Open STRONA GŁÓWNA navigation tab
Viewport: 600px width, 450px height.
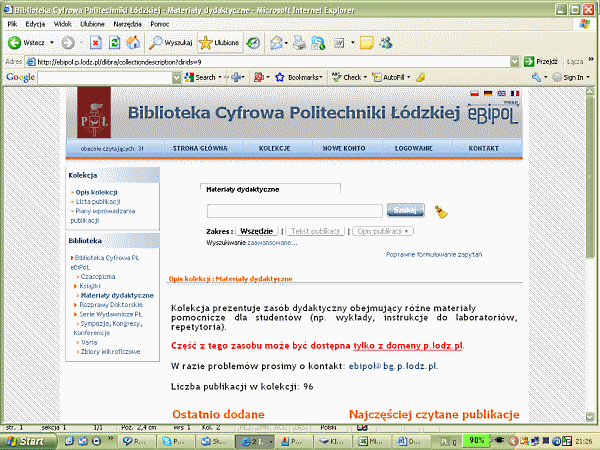pyautogui.click(x=200, y=148)
